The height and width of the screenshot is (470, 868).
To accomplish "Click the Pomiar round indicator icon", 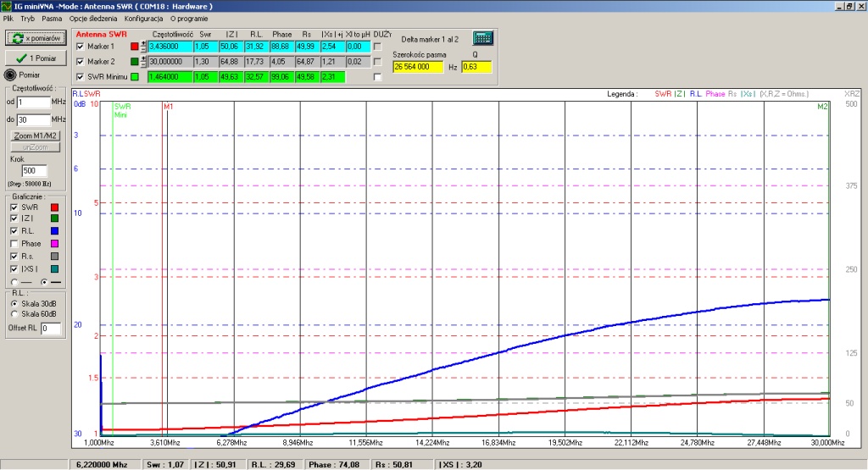I will point(11,75).
